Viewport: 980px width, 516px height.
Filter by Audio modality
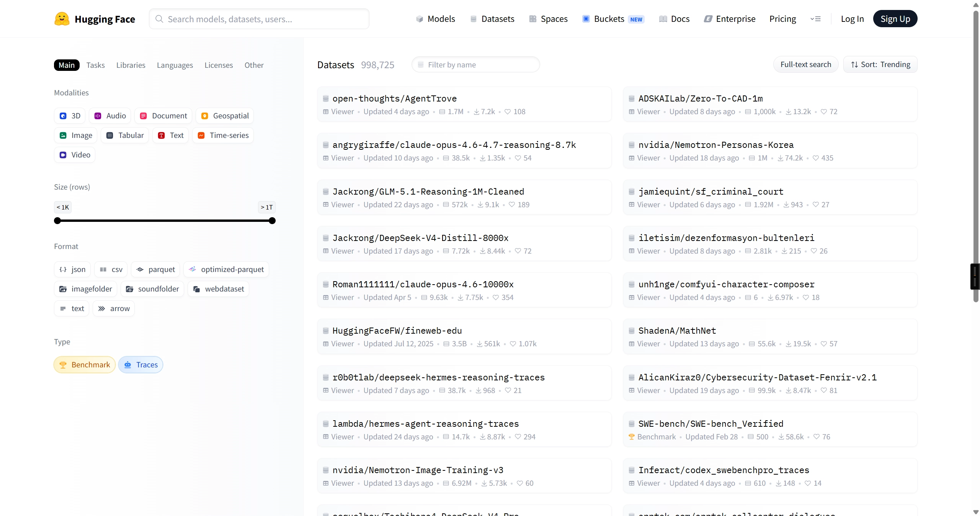coord(110,116)
